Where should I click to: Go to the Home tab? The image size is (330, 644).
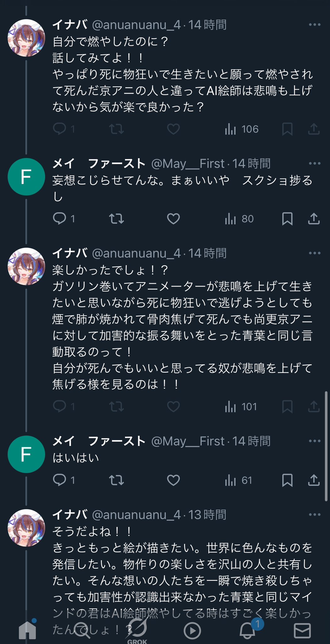click(x=28, y=630)
